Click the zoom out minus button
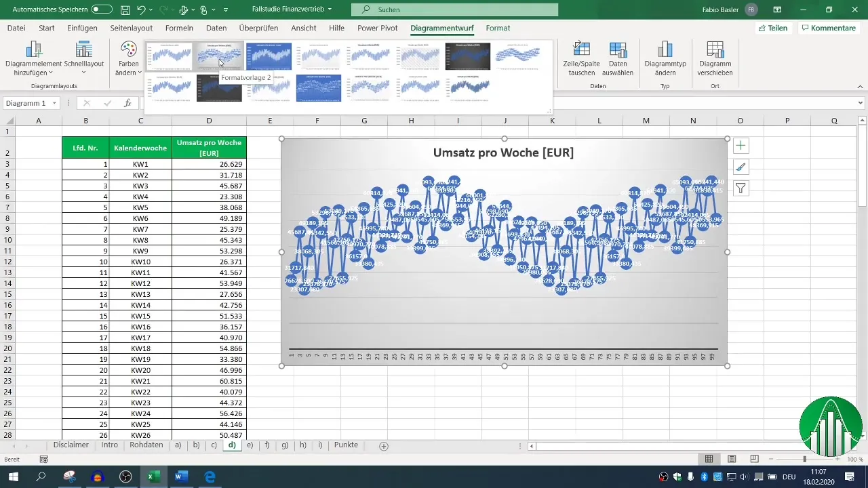 click(770, 460)
